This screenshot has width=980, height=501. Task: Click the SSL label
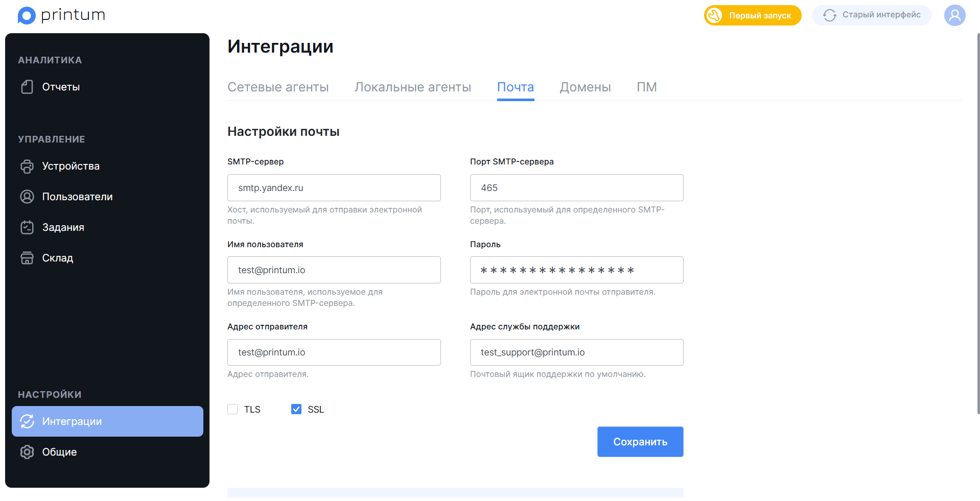point(316,410)
